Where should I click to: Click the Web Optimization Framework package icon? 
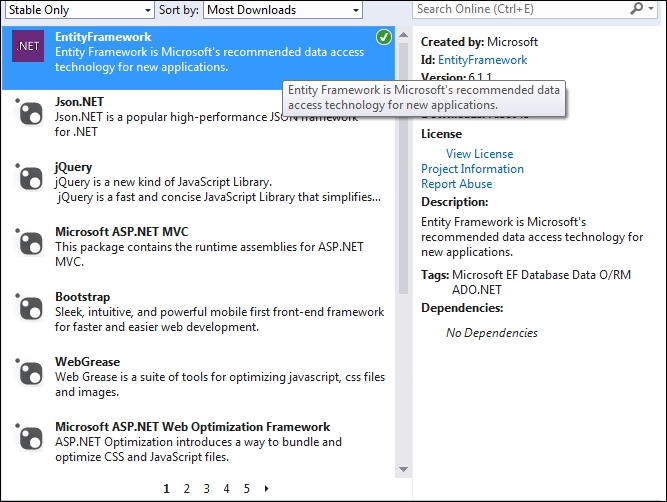30,437
